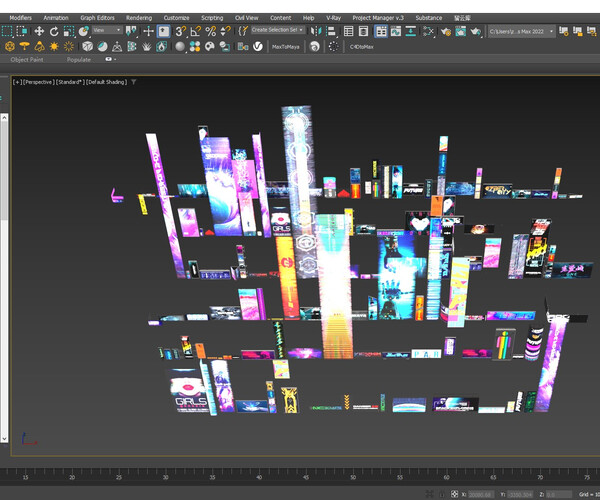
Task: Open Create Selection Set dropdown
Action: click(278, 30)
